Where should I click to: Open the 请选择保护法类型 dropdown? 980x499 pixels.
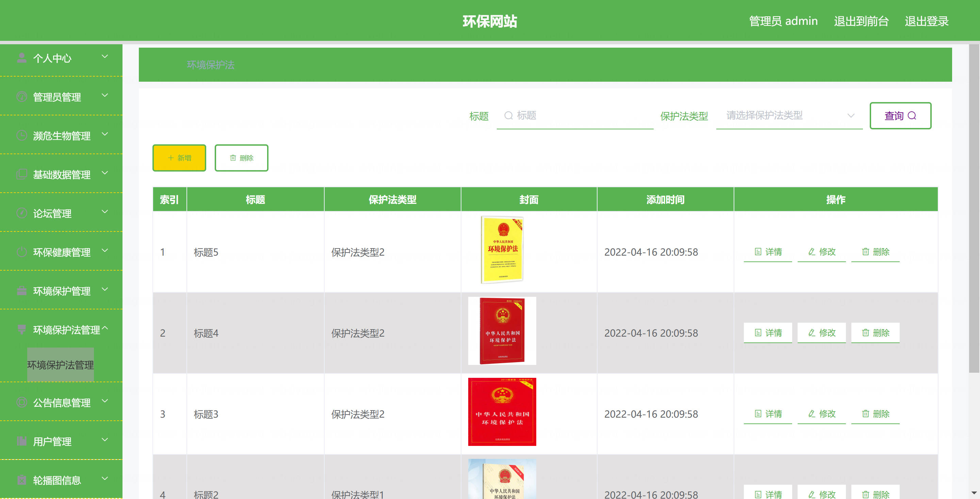(x=789, y=115)
